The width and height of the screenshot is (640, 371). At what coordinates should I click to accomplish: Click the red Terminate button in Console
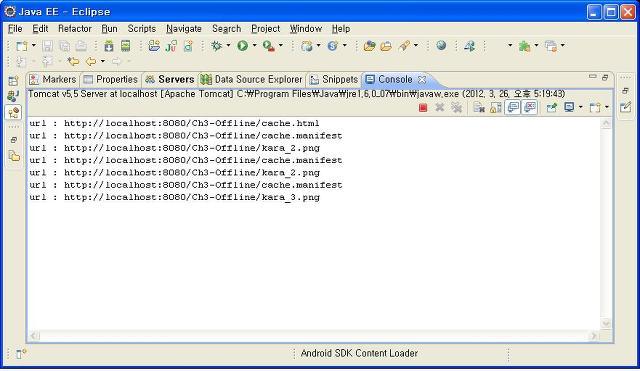point(423,108)
